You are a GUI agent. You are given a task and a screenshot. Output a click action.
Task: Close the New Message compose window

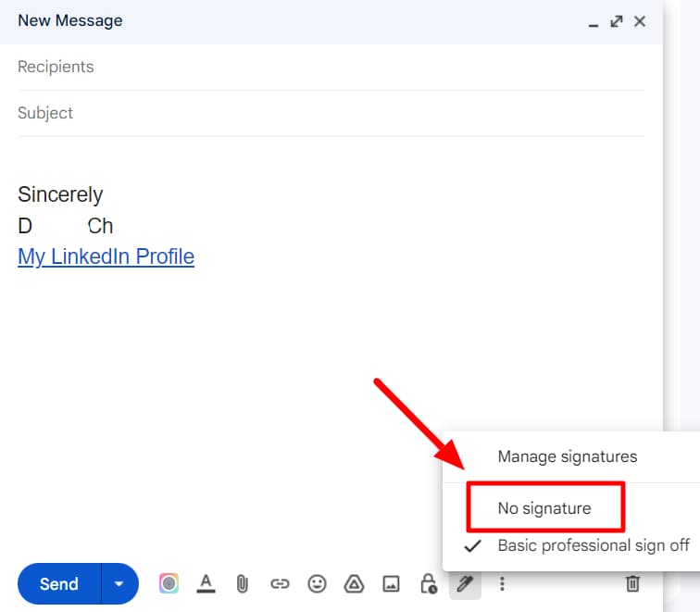coord(640,21)
